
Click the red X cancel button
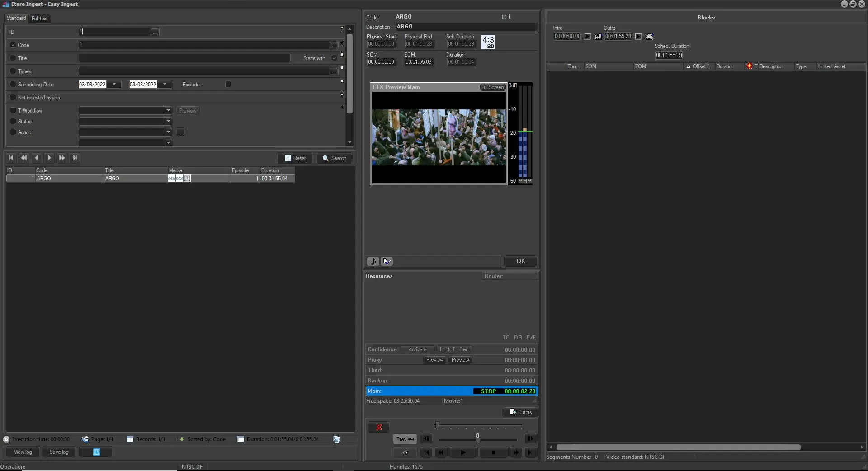(x=379, y=428)
